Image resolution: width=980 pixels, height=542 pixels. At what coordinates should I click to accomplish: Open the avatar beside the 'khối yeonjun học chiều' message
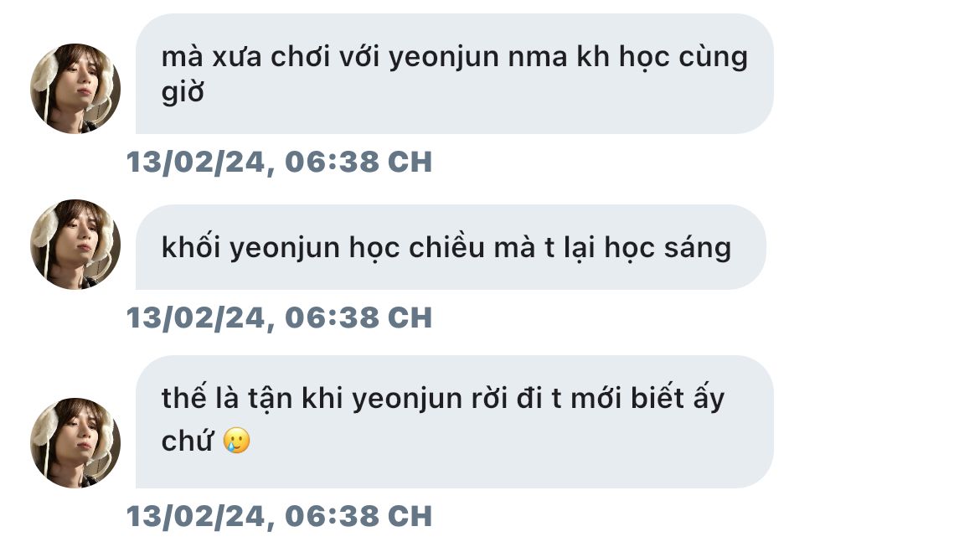coord(75,245)
